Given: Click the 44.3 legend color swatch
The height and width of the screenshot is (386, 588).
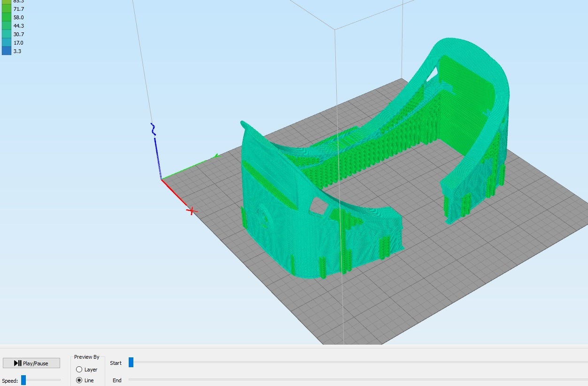Looking at the screenshot, I should [7, 26].
